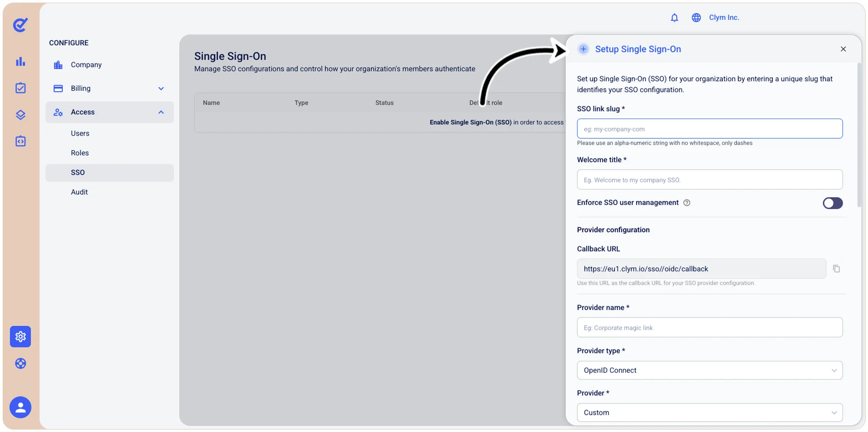Image resolution: width=868 pixels, height=432 pixels.
Task: Click the Clym logo icon
Action: pyautogui.click(x=20, y=24)
